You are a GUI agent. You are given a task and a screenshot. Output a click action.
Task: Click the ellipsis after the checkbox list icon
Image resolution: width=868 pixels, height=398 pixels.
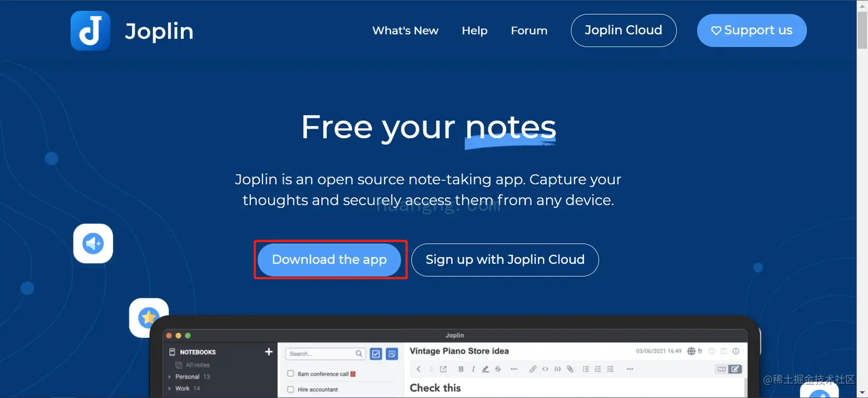(x=630, y=369)
